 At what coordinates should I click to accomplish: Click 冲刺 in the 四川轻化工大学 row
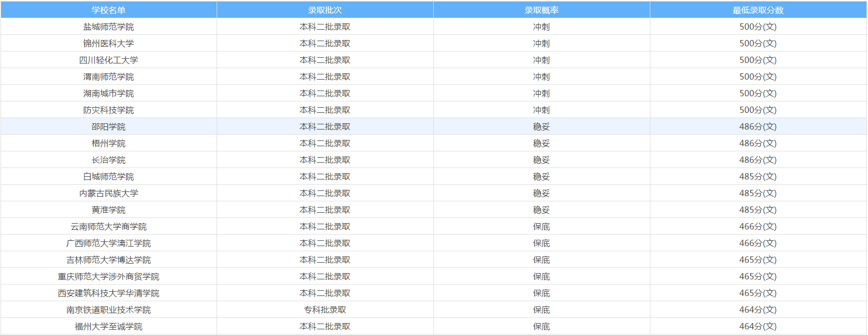(542, 60)
